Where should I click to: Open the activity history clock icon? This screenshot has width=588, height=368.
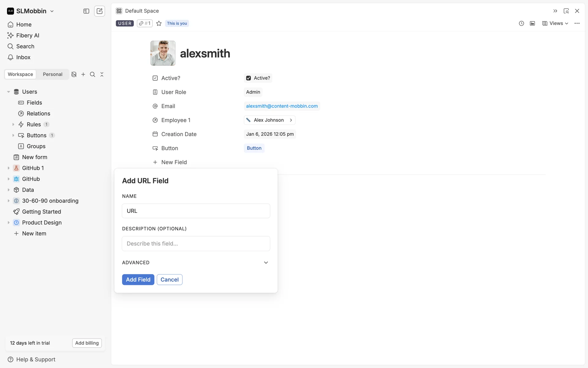(521, 23)
